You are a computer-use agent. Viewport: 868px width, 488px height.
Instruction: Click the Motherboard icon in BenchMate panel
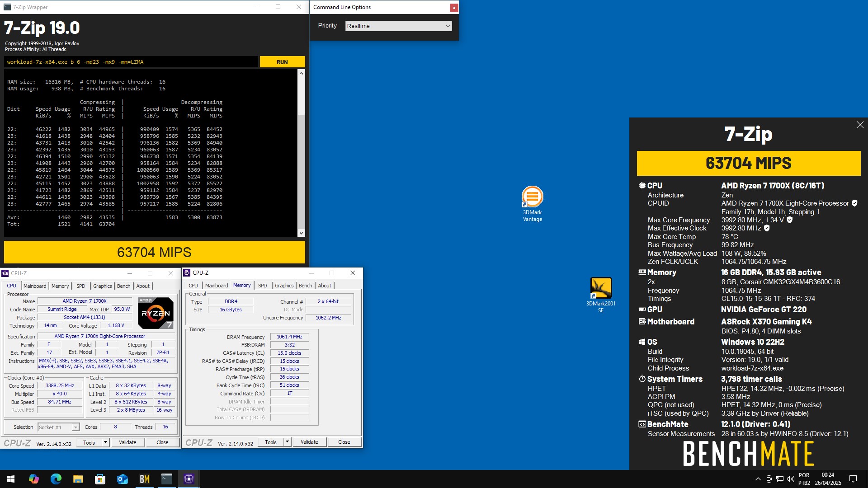click(642, 321)
